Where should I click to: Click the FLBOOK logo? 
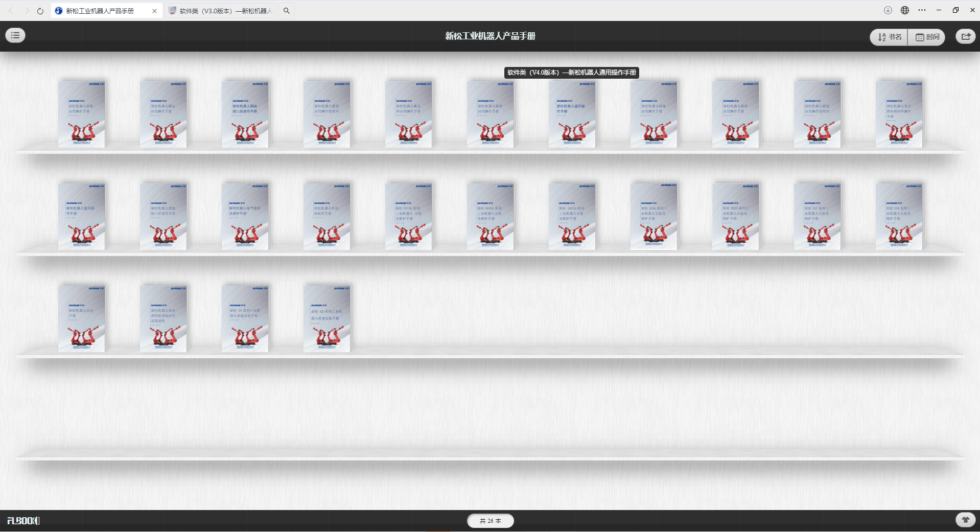24,521
